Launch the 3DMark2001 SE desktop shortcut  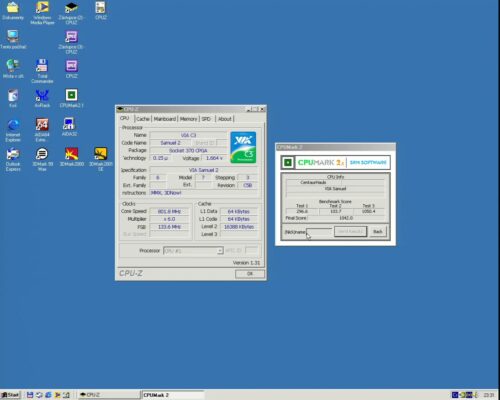[x=101, y=159]
